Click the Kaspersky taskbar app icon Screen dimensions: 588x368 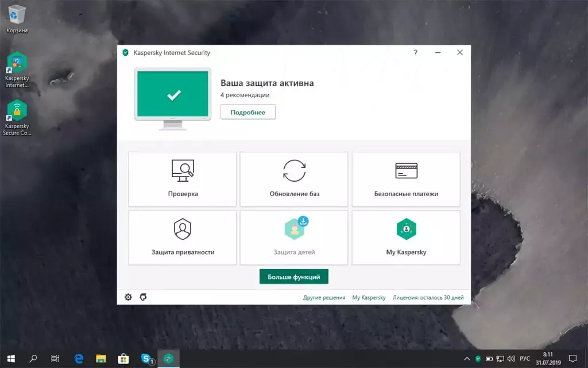click(x=169, y=359)
